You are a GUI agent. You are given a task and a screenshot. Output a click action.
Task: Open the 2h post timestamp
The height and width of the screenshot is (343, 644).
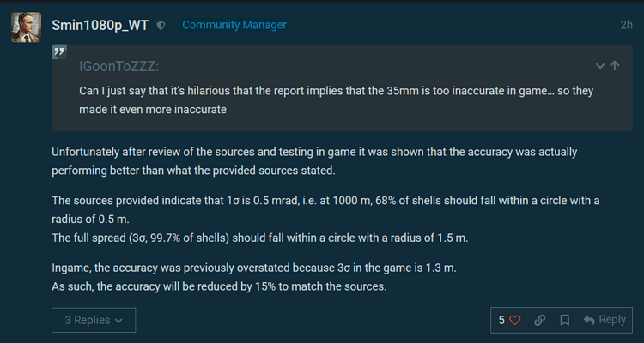coord(626,25)
